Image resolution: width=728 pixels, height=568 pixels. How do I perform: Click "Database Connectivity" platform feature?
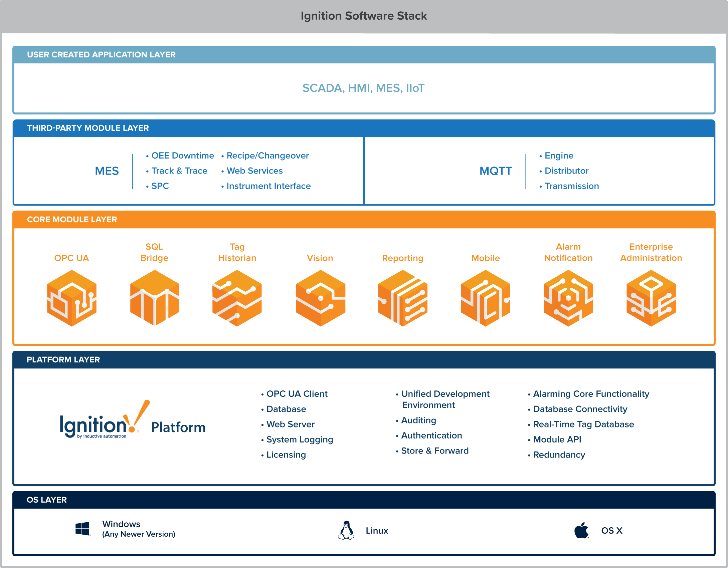click(580, 409)
